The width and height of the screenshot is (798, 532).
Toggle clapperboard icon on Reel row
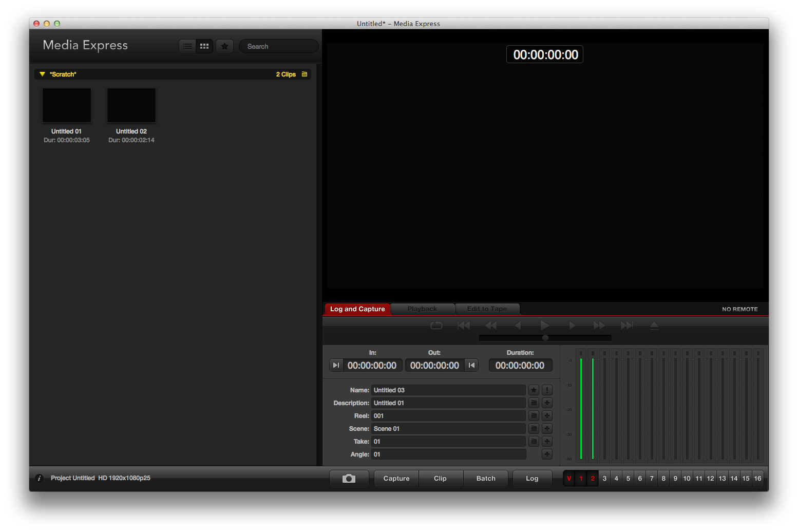pyautogui.click(x=534, y=416)
